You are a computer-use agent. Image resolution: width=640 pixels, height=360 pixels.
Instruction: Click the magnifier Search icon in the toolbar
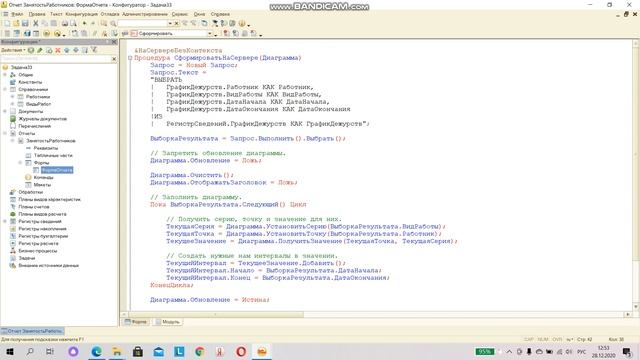point(113,24)
